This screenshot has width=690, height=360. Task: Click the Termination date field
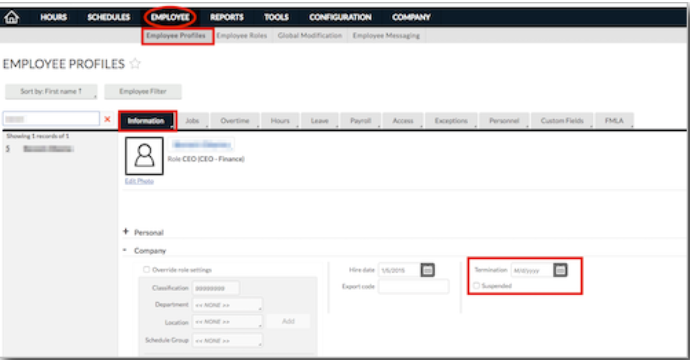[532, 270]
